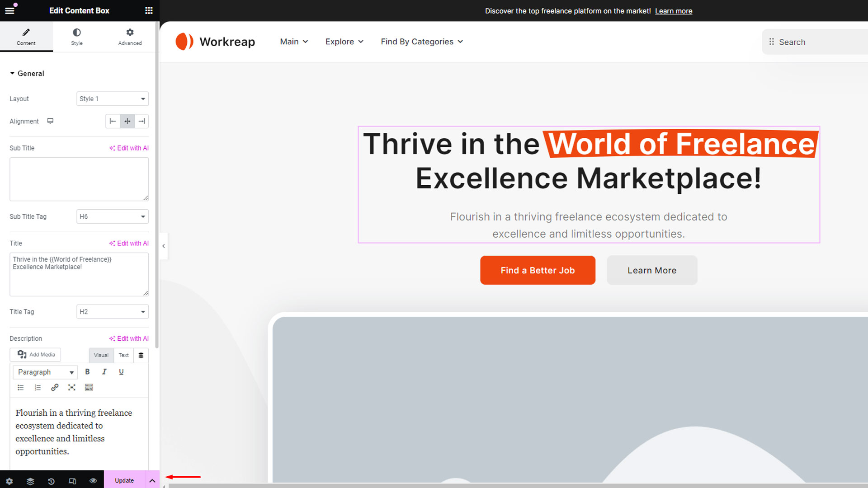The image size is (868, 488).
Task: Open Navigator layers icon in the bottom bar
Action: 30,481
